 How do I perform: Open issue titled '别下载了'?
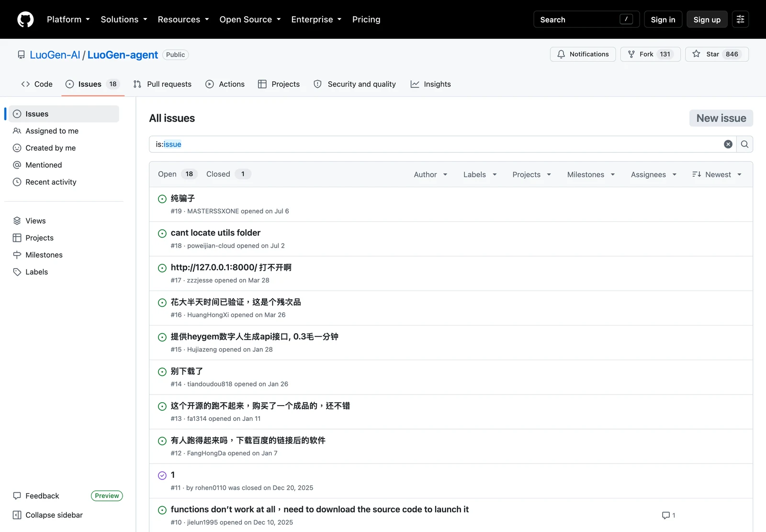[187, 371]
